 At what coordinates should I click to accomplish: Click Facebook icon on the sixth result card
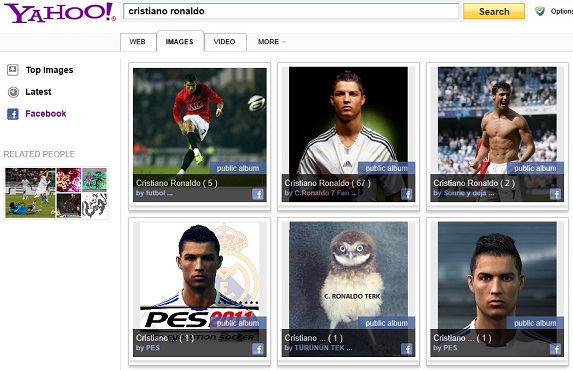pyautogui.click(x=555, y=349)
